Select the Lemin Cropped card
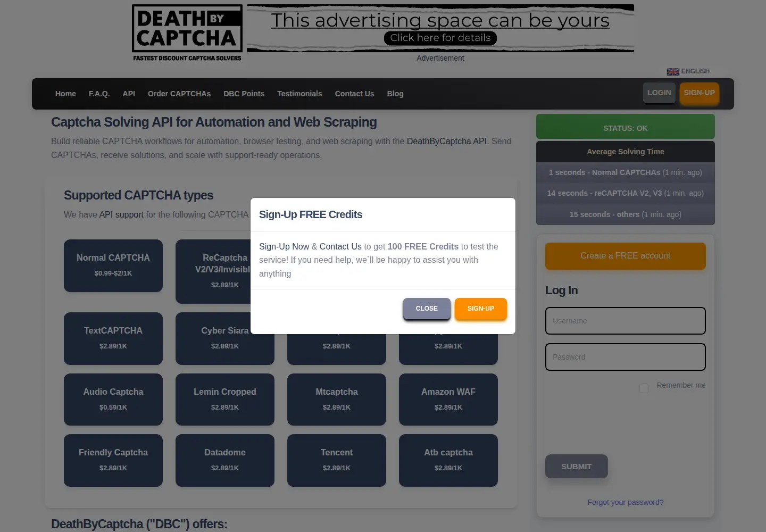Screen dimensions: 766x532 click(x=225, y=400)
